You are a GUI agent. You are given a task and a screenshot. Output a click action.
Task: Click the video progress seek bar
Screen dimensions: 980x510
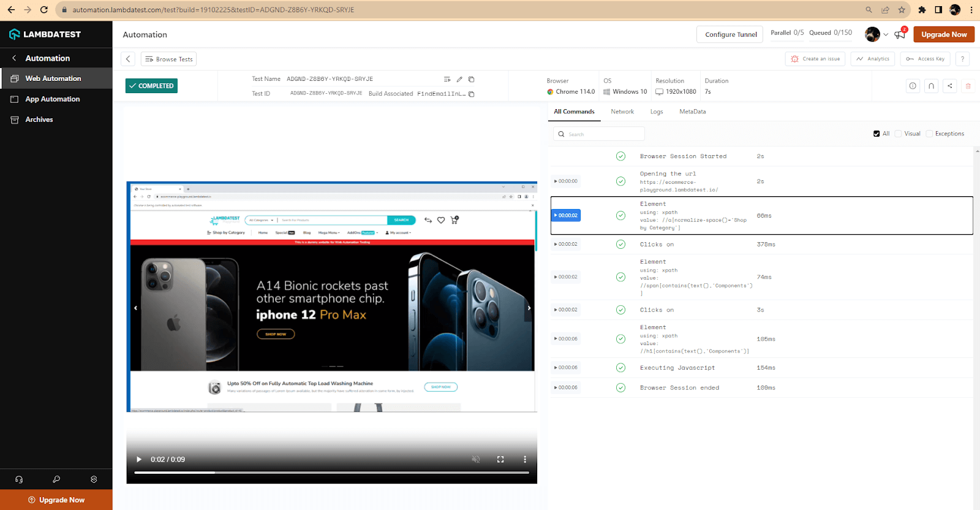(x=331, y=473)
